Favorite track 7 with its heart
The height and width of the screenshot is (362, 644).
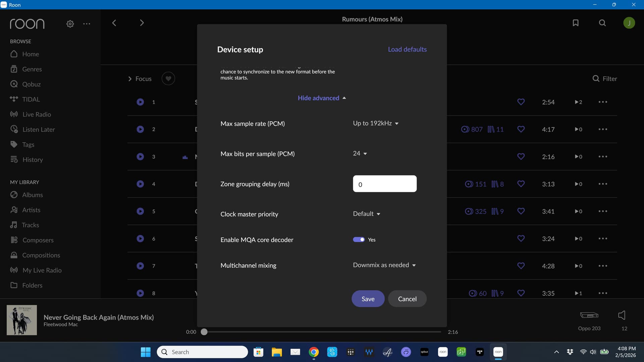coord(521,266)
